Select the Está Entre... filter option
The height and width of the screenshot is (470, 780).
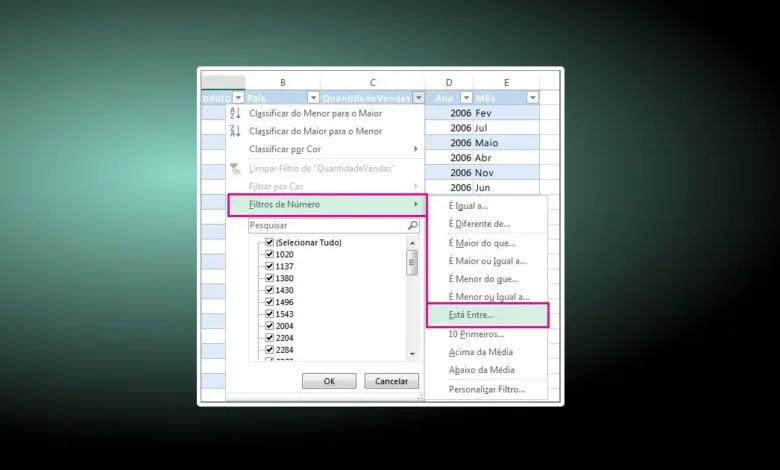pos(488,315)
